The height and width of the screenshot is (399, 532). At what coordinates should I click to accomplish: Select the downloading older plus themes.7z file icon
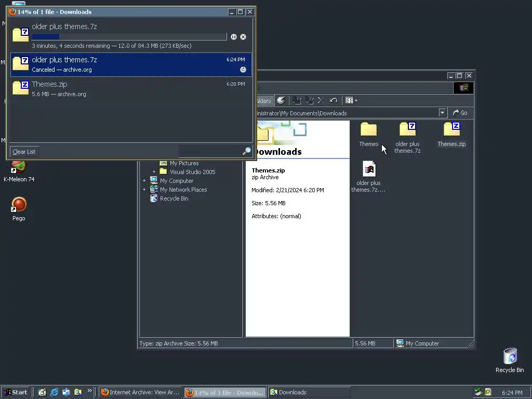point(21,35)
